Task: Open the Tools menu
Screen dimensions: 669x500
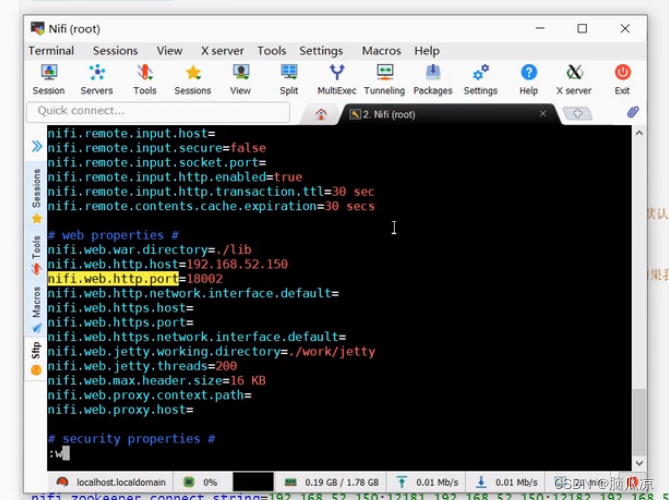Action: [x=271, y=51]
